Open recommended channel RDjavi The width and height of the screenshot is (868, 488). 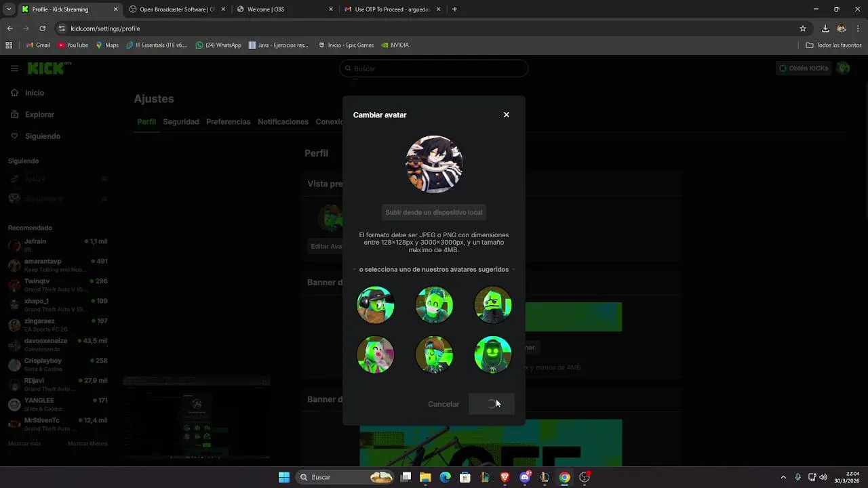pos(58,384)
